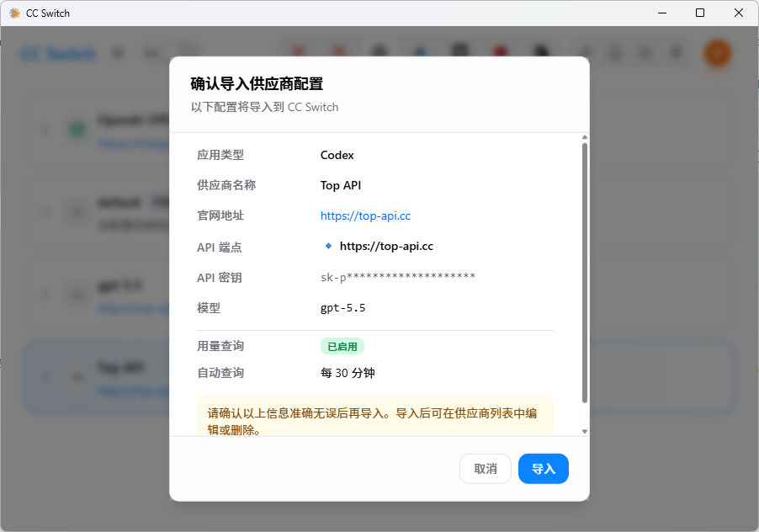The image size is (759, 532).
Task: Click the 模型 label
Action: point(209,308)
